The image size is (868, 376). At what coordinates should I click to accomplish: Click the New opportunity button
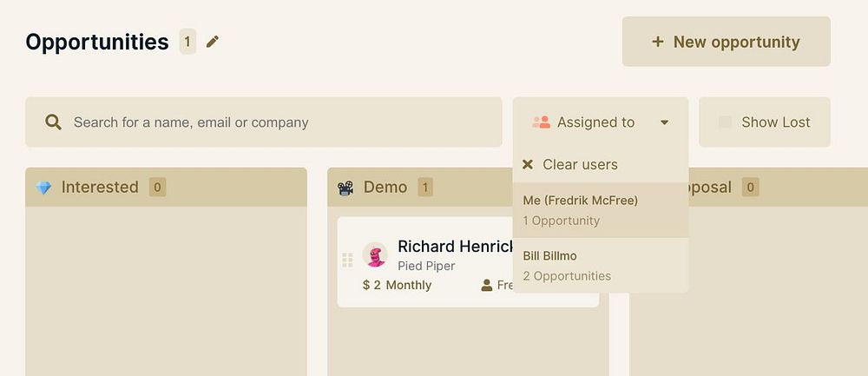[726, 42]
